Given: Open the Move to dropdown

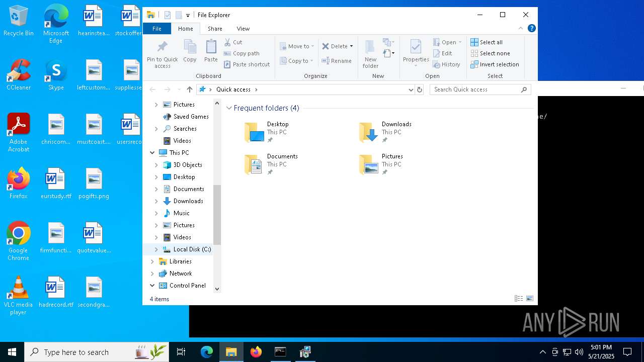Looking at the screenshot, I should tap(297, 46).
